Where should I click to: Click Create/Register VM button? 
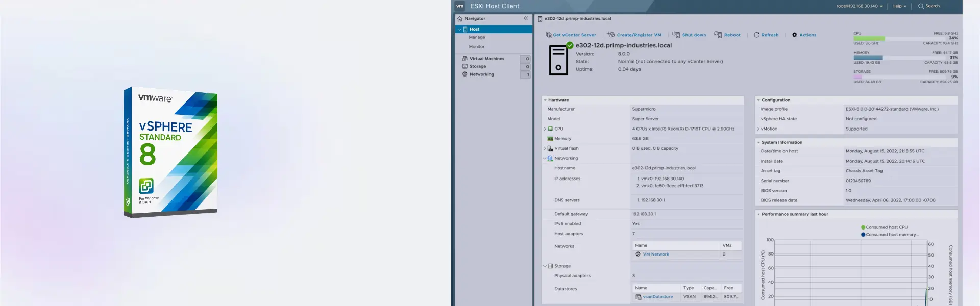[634, 35]
